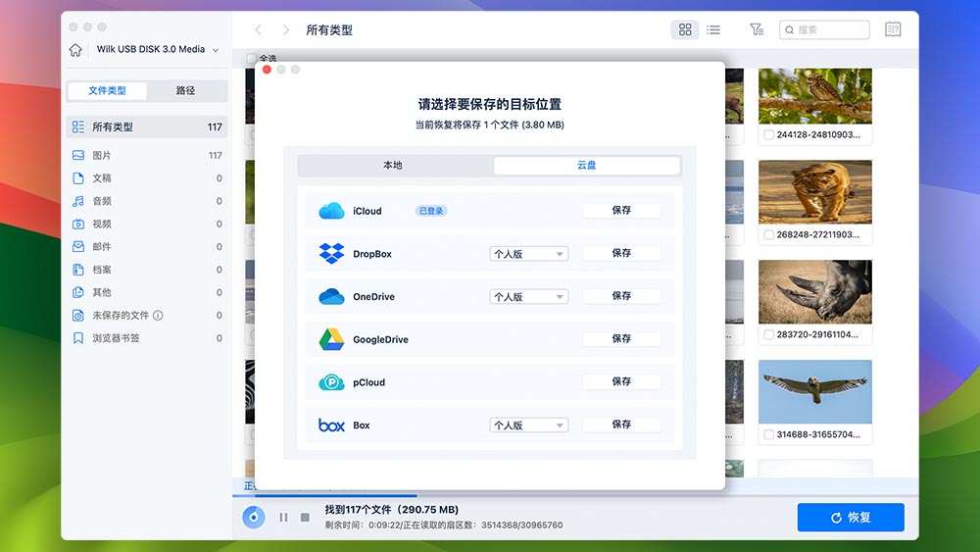
Task: Click the 找到117个文件 status text
Action: [391, 510]
